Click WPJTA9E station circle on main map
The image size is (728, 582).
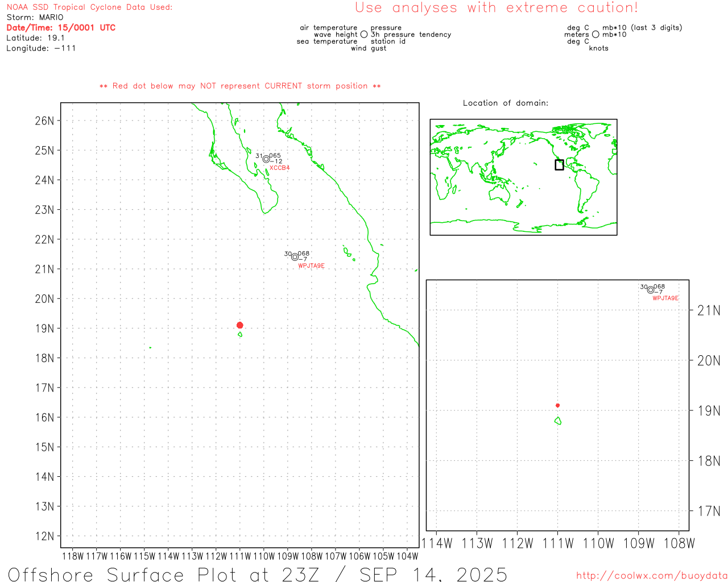[x=295, y=257]
